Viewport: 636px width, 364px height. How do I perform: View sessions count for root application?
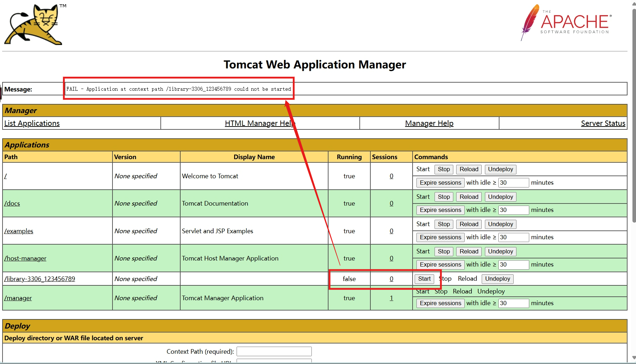392,176
